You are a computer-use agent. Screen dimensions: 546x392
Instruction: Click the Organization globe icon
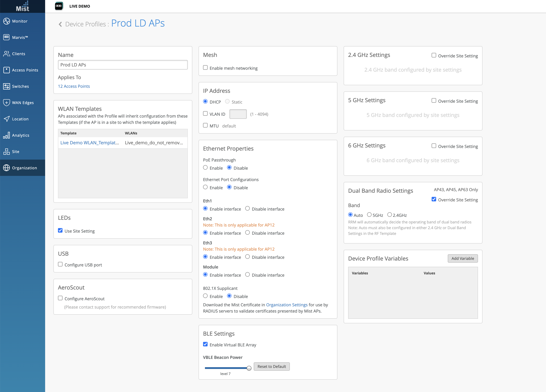(6, 168)
